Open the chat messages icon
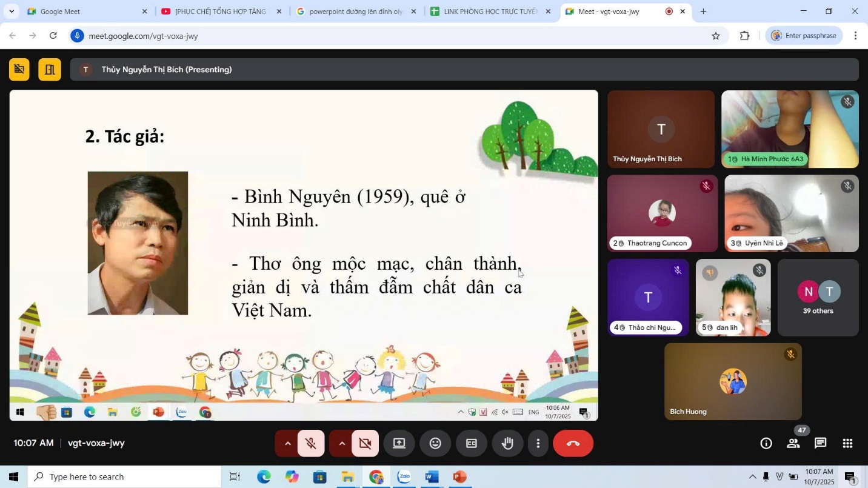868x488 pixels. pyautogui.click(x=820, y=443)
